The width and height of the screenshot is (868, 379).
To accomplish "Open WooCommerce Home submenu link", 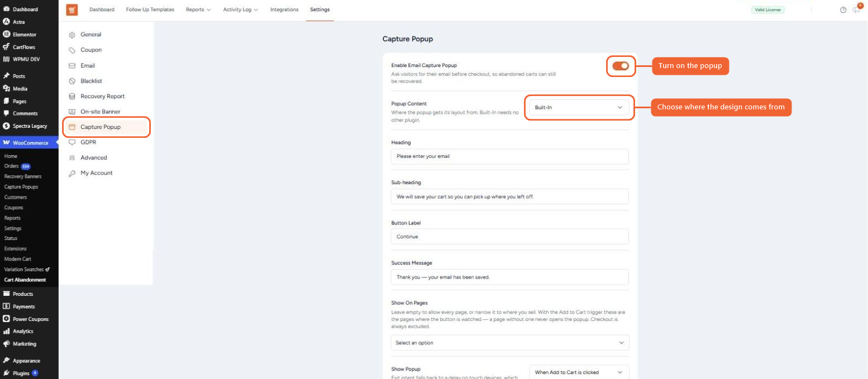I will [11, 156].
